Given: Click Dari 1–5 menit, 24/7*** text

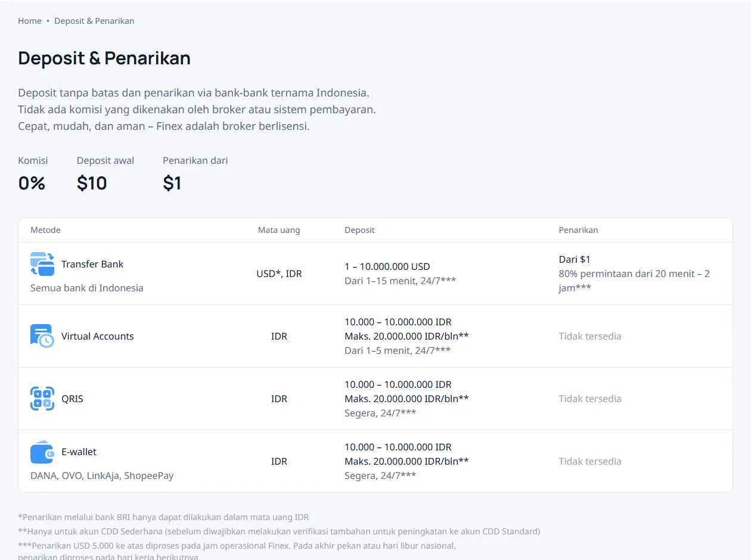Looking at the screenshot, I should tap(398, 350).
